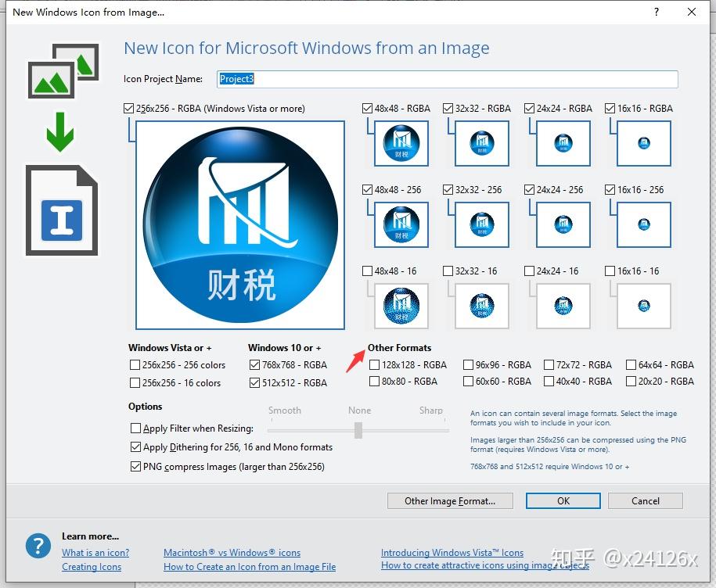
Task: Enable the 20x20 - RGBA format
Action: (631, 381)
